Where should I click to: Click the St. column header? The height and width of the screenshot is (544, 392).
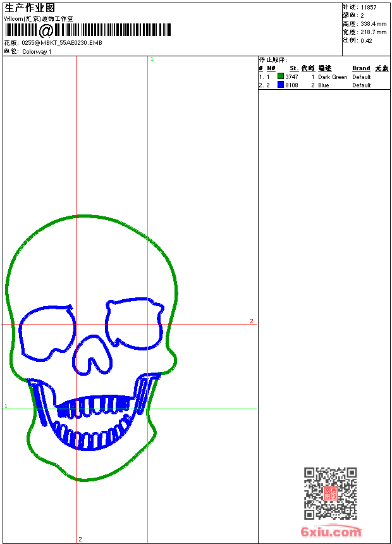[293, 68]
